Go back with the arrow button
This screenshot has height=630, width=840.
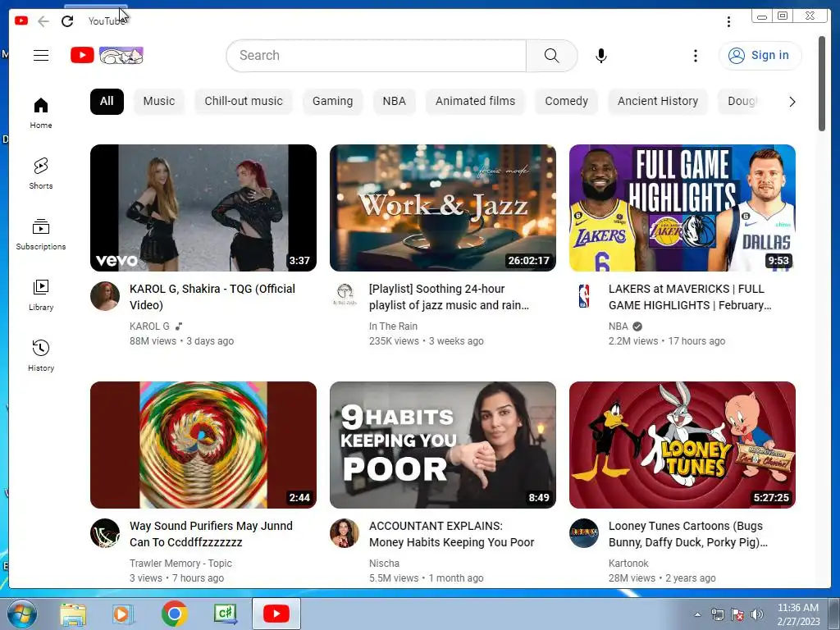43,21
